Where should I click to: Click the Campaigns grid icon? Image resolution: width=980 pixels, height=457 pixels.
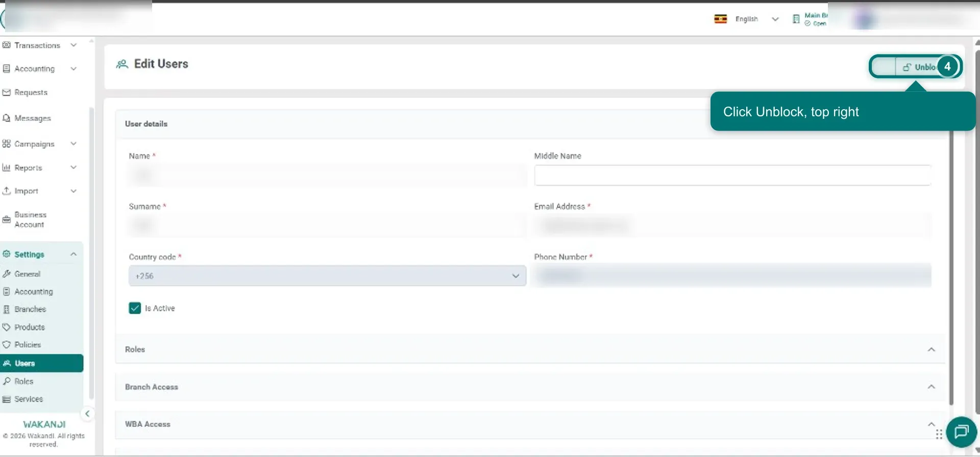(x=6, y=144)
